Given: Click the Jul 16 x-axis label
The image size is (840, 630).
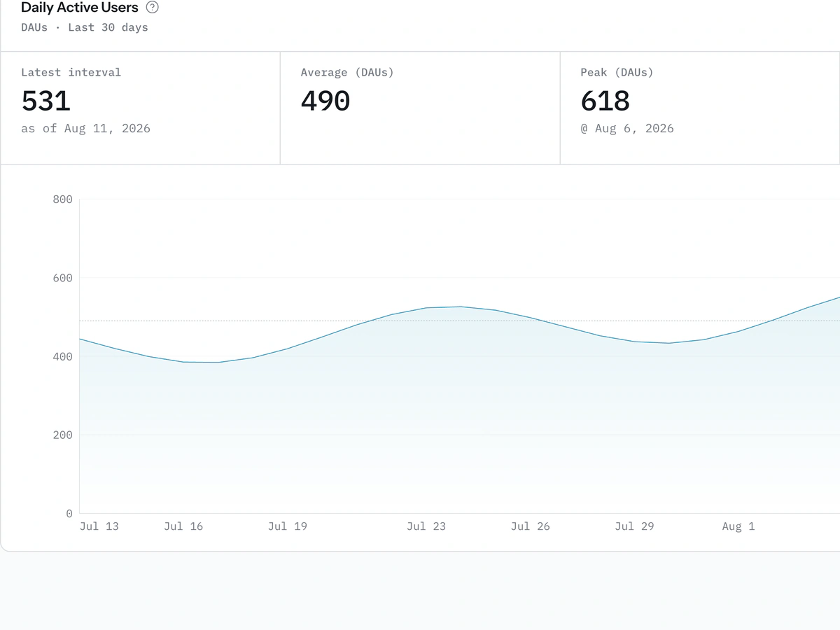Looking at the screenshot, I should pyautogui.click(x=183, y=526).
